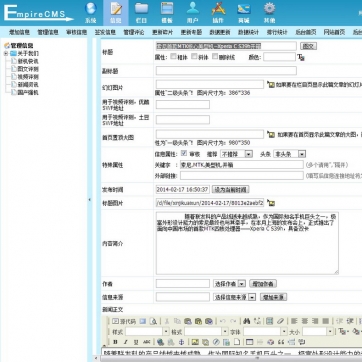362x362 pixels.
Task: Click the title 颜色 color input field
Action: [x=279, y=57]
